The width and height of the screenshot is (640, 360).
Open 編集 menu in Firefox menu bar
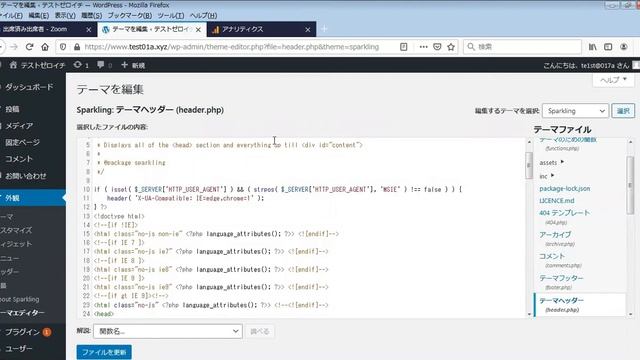38,16
